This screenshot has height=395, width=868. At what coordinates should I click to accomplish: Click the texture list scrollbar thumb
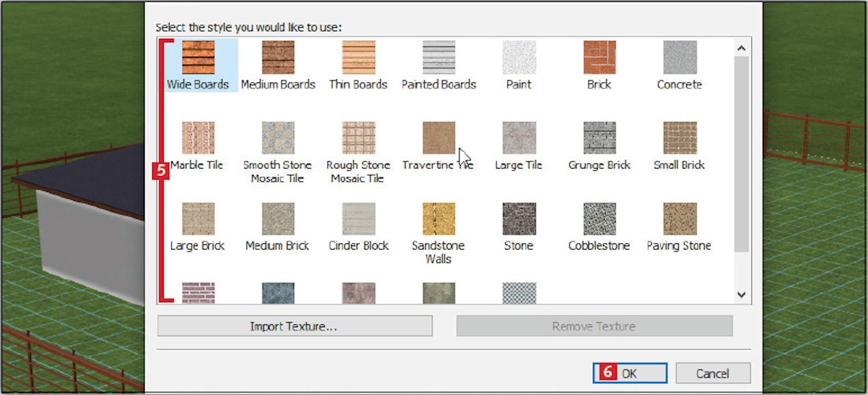point(741,154)
